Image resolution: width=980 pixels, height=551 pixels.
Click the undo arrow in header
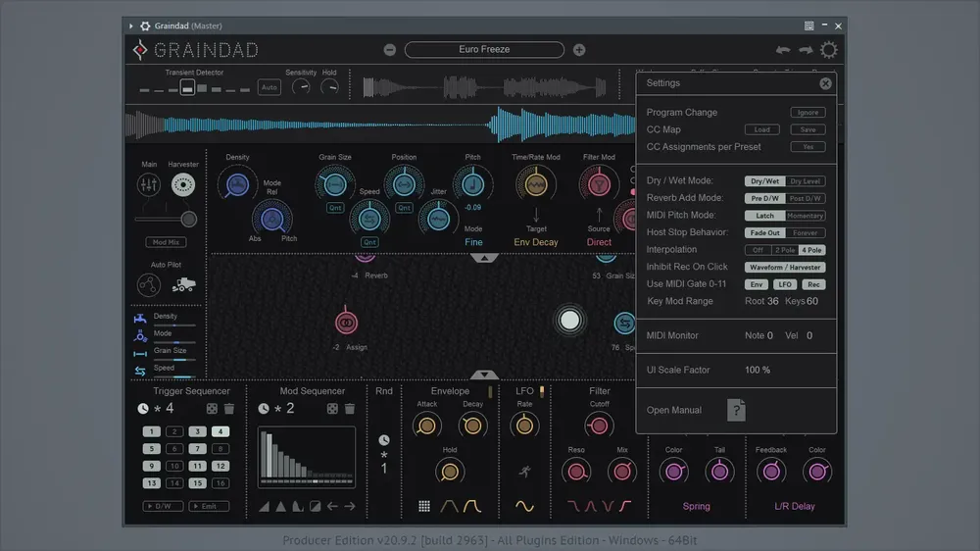pyautogui.click(x=783, y=50)
